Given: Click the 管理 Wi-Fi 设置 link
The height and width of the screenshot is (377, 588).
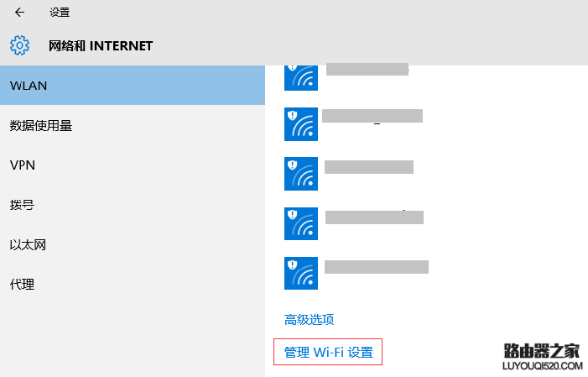Looking at the screenshot, I should point(328,353).
